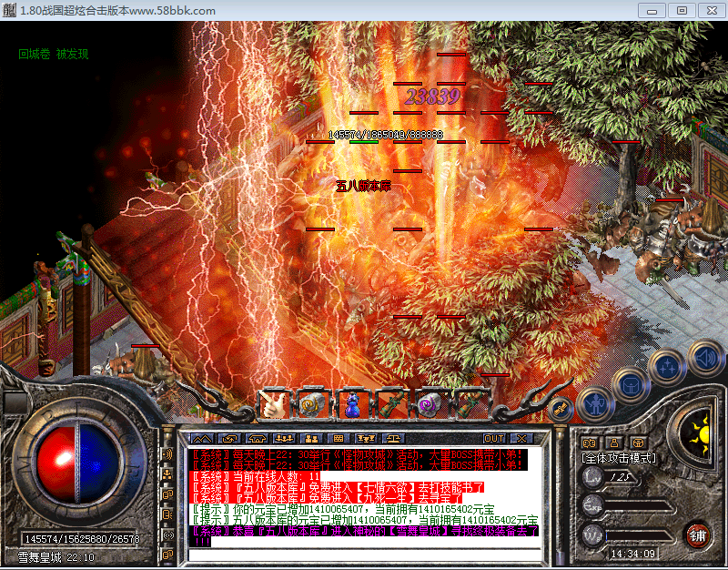
Task: Drink the blue gourd potion in the belt
Action: (352, 405)
